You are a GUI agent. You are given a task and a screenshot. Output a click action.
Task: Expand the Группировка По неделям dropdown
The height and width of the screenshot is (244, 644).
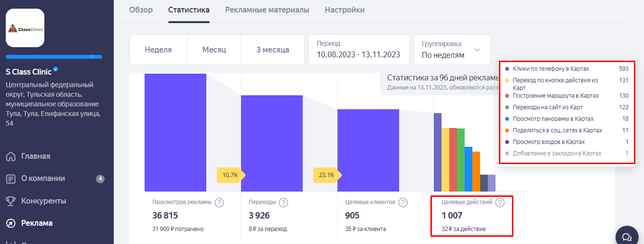(452, 50)
